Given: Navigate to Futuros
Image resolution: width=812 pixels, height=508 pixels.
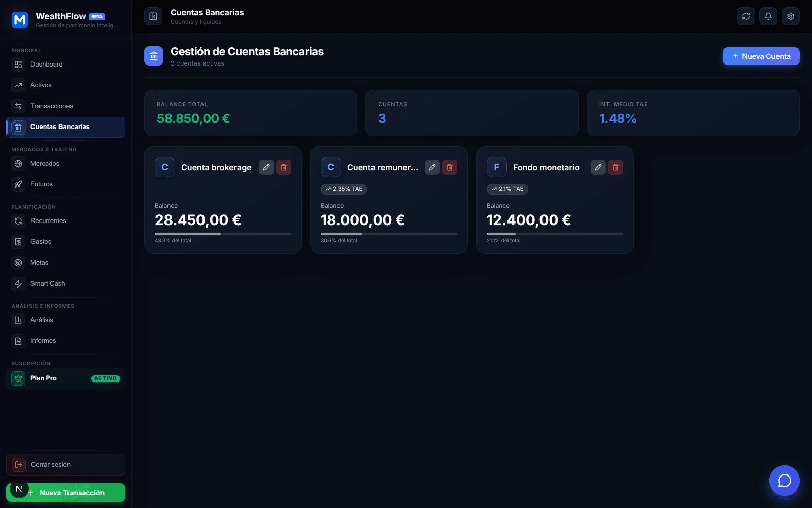Looking at the screenshot, I should [65, 184].
